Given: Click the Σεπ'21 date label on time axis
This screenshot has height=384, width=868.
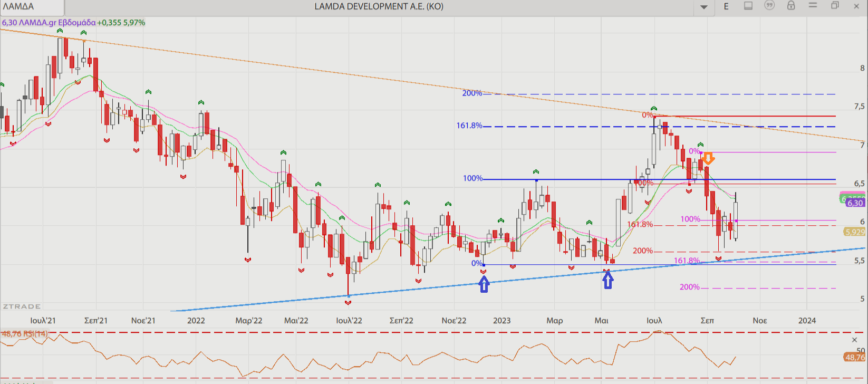Looking at the screenshot, I should [95, 320].
